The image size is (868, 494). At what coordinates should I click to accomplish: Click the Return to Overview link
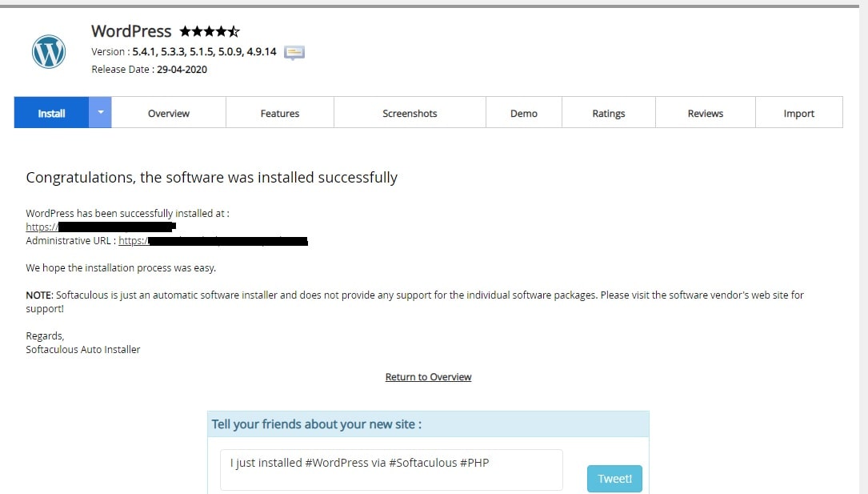click(x=429, y=377)
